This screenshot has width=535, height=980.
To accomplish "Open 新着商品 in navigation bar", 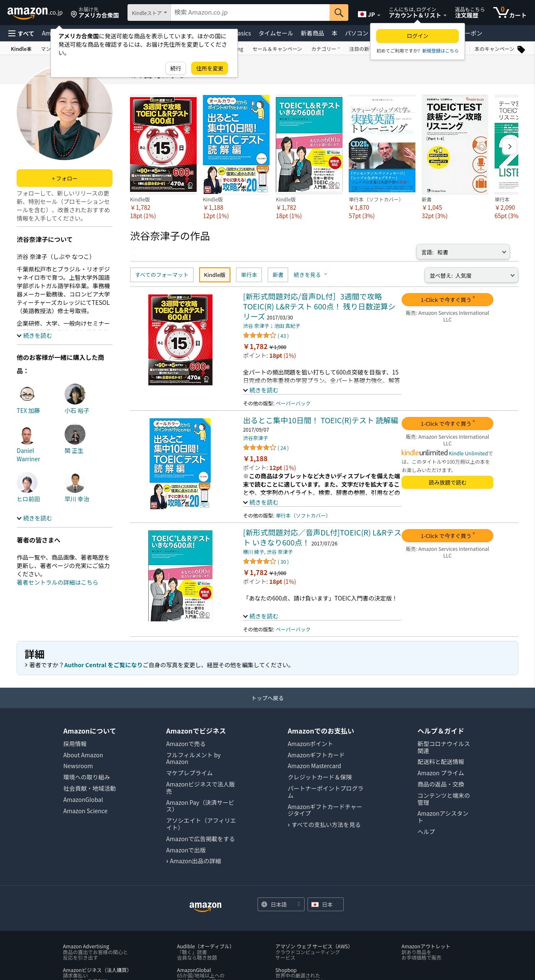I will click(312, 33).
